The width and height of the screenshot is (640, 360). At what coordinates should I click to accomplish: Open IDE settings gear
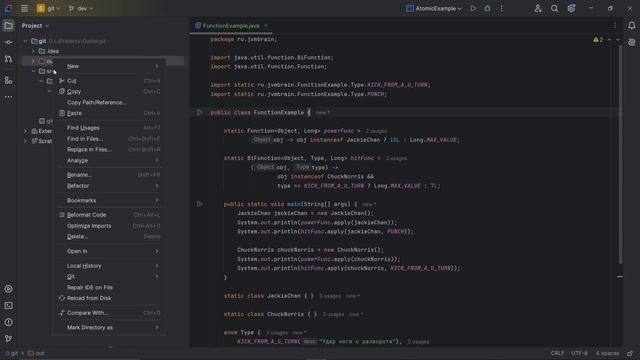[571, 8]
